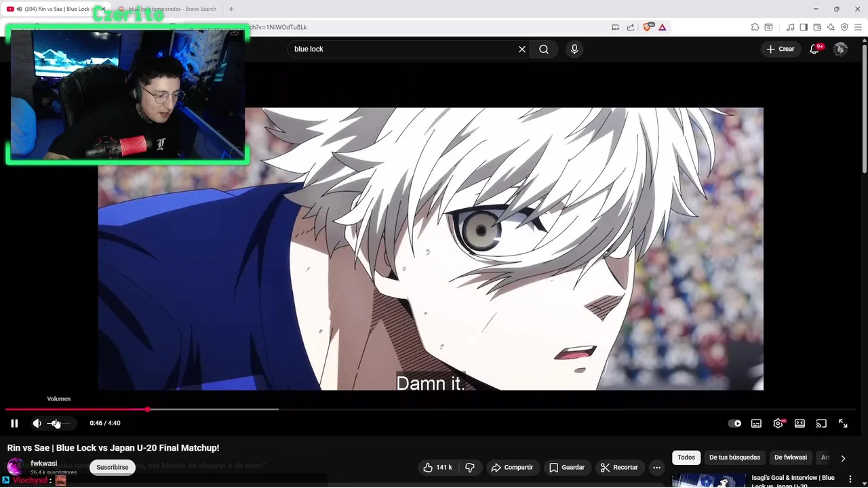Subscribe via the Suscribirse button
Screen dimensions: 868x488
(x=113, y=467)
